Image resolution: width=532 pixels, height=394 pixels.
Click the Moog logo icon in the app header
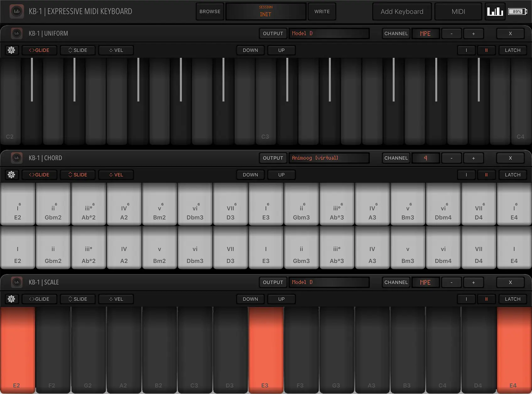(x=17, y=12)
